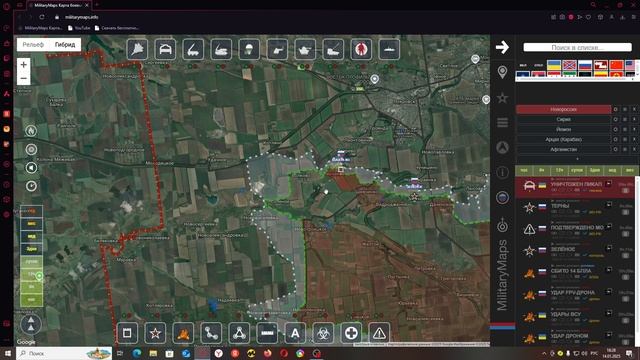Open Microsoft Edge from the taskbar
Viewport: 640px width, 360px height.
[137, 353]
